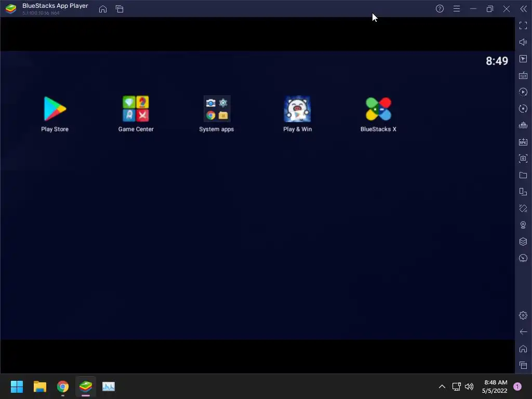532x399 pixels.
Task: Collapse the side toolbar with double chevron
Action: [x=524, y=9]
